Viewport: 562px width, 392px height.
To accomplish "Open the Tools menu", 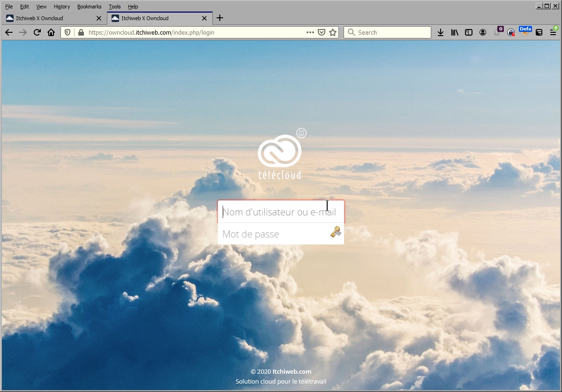I will point(115,7).
